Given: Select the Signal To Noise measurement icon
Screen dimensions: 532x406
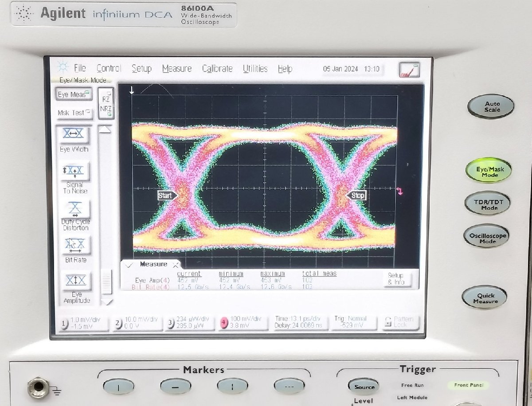Looking at the screenshot, I should coord(75,170).
